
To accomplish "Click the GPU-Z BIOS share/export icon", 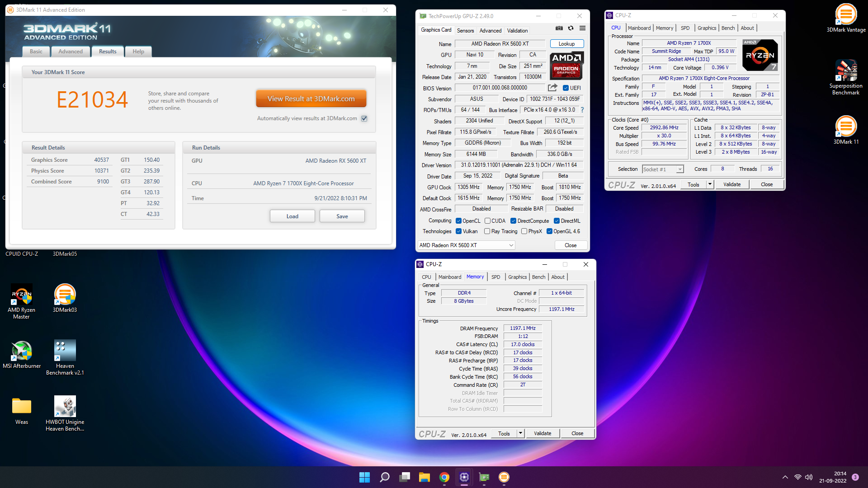I will coord(552,88).
